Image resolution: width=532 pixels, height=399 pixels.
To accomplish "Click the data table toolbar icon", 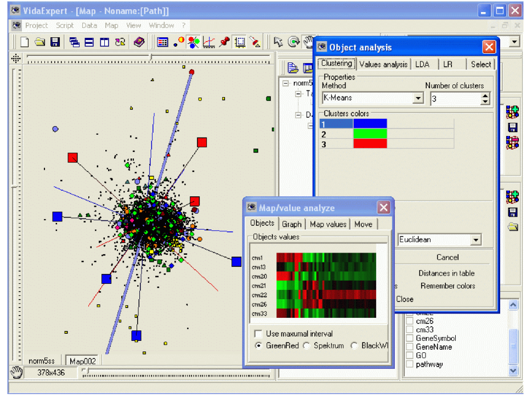I will [162, 42].
